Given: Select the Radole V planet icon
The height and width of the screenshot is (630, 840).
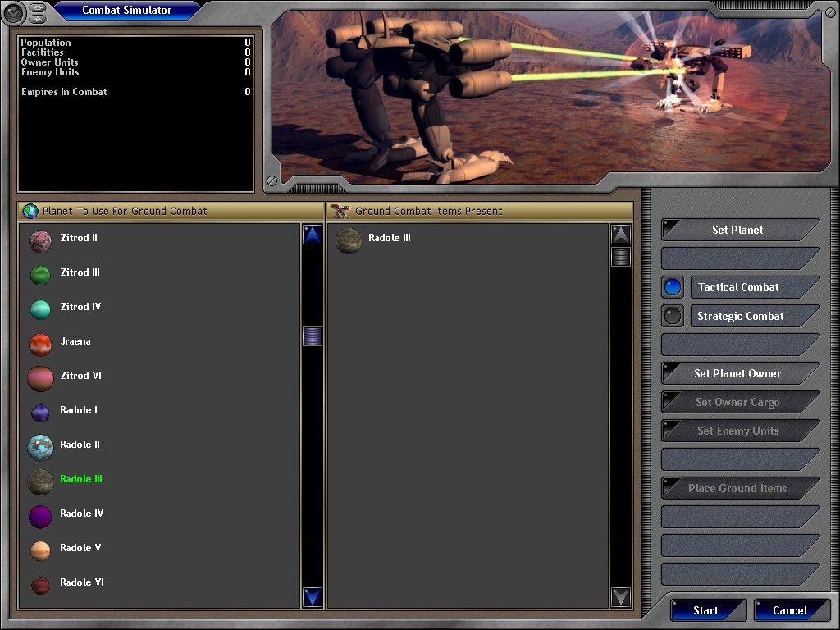Looking at the screenshot, I should (x=40, y=550).
